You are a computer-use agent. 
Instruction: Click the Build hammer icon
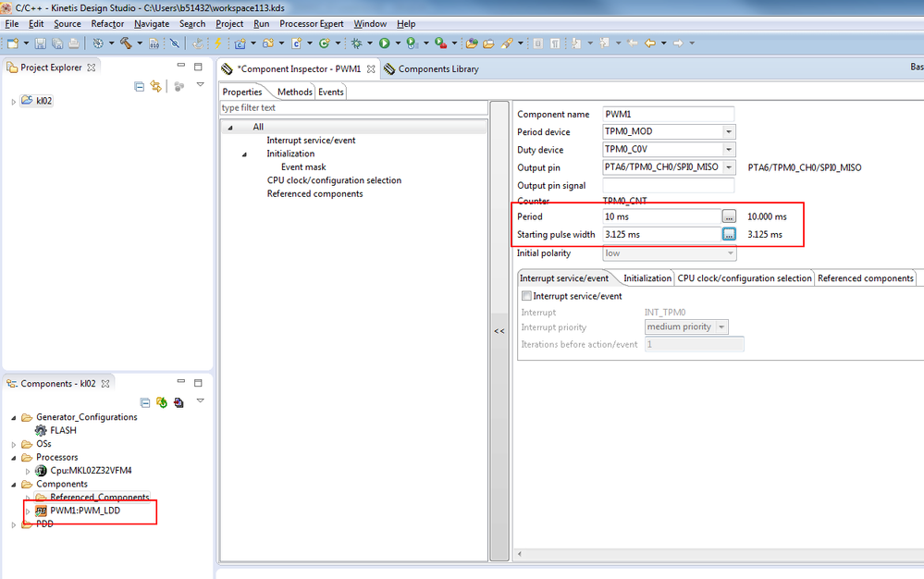point(126,43)
